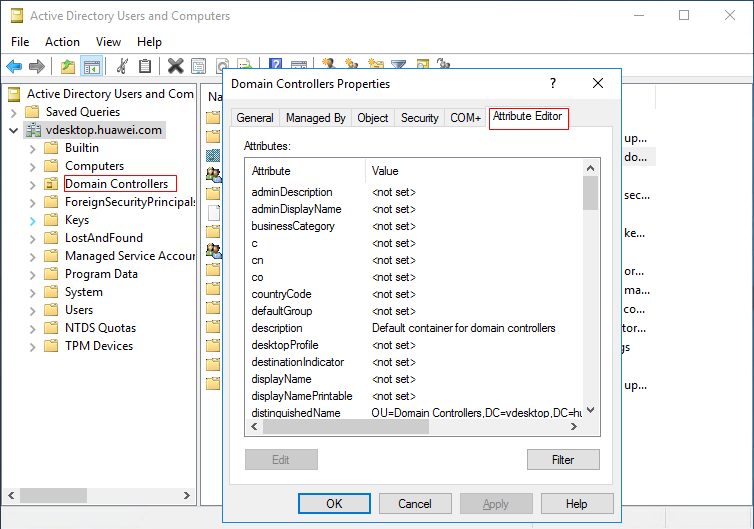Click the Back arrow toolbar icon
754x529 pixels.
(14, 66)
